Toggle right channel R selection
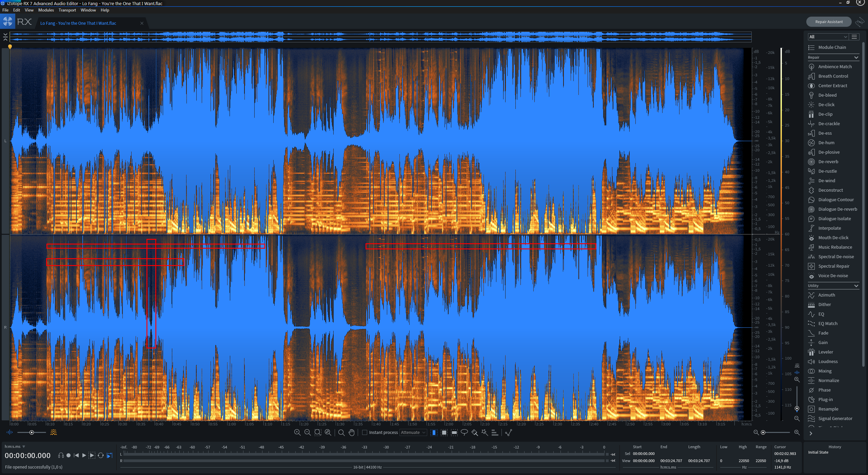868x475 pixels. 5,327
